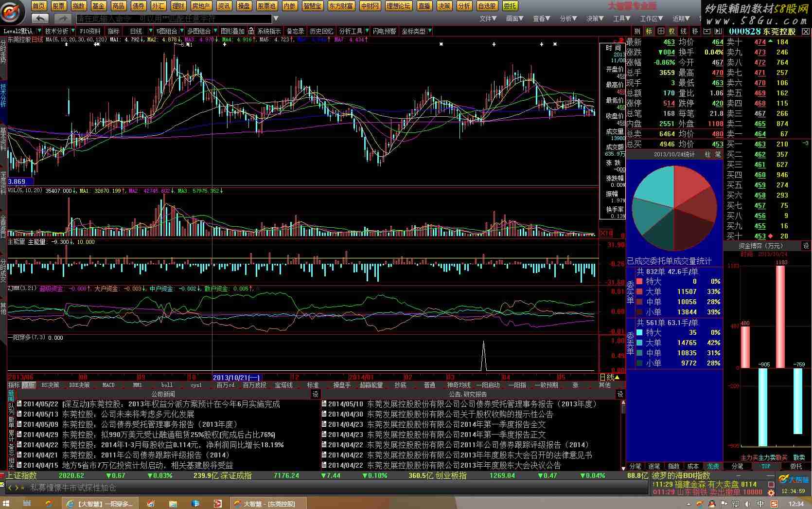Select the 一阳启动 indicator tab
812x509 pixels.
488,385
